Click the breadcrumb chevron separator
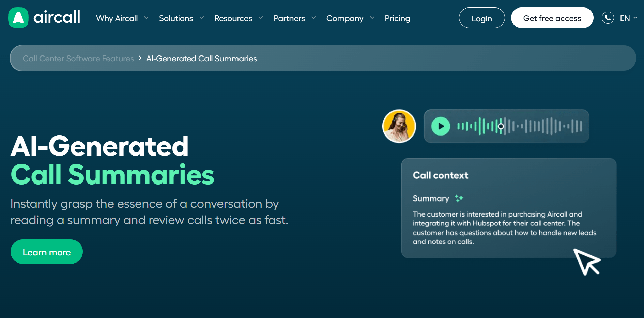Image resolution: width=644 pixels, height=318 pixels. [140, 58]
